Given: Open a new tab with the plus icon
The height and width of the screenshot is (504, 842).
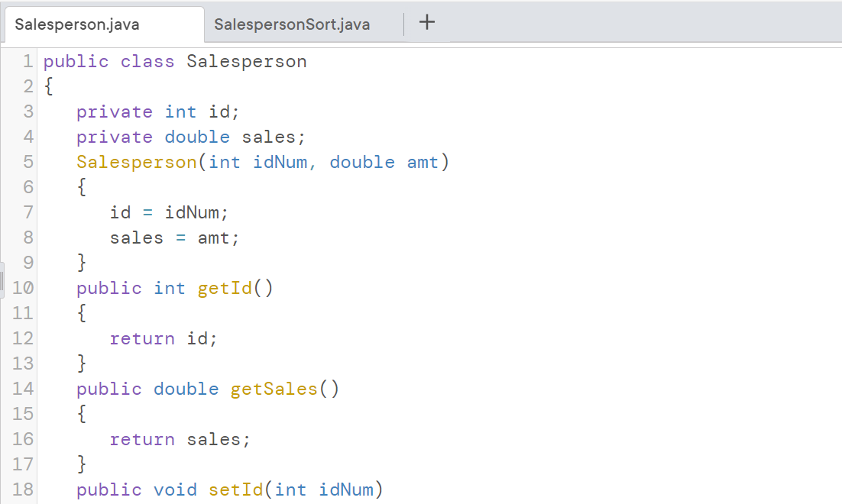Looking at the screenshot, I should click(x=426, y=23).
